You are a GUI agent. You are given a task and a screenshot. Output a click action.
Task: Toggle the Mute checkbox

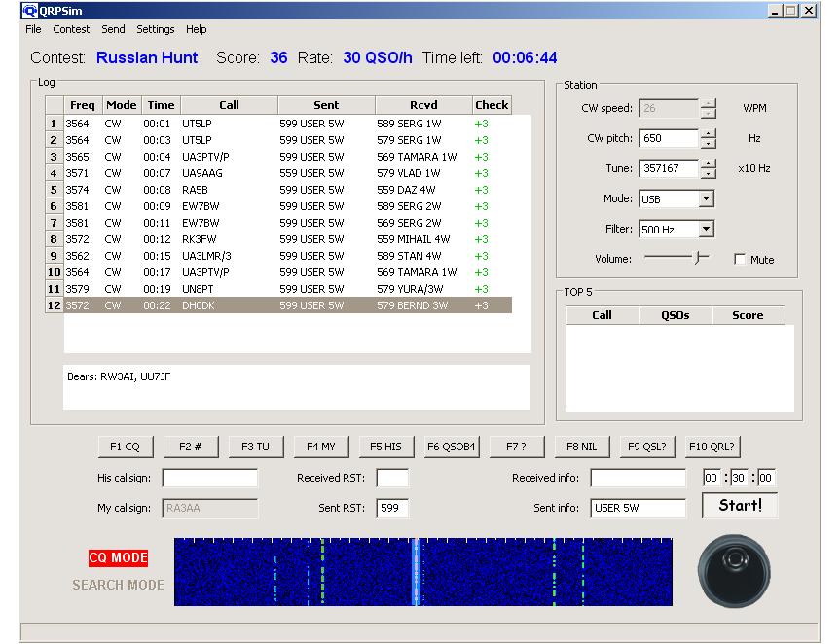[x=740, y=260]
